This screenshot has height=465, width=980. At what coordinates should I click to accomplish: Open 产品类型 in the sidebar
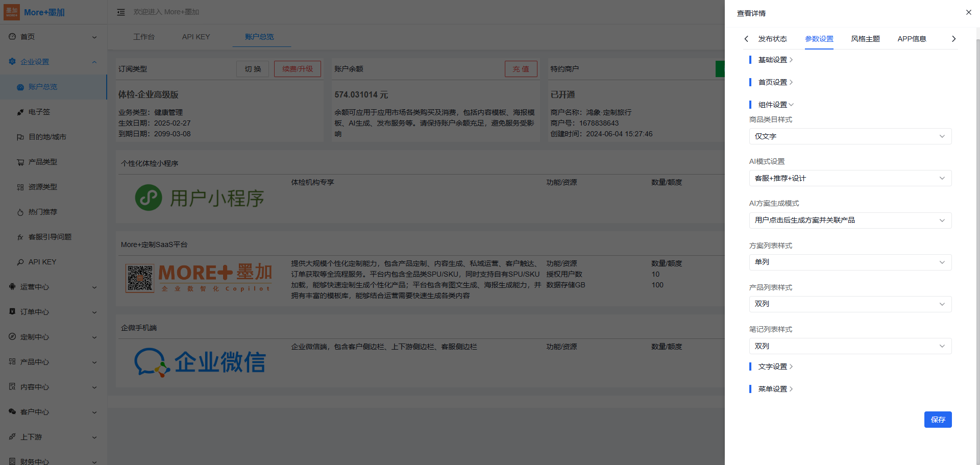pyautogui.click(x=43, y=162)
